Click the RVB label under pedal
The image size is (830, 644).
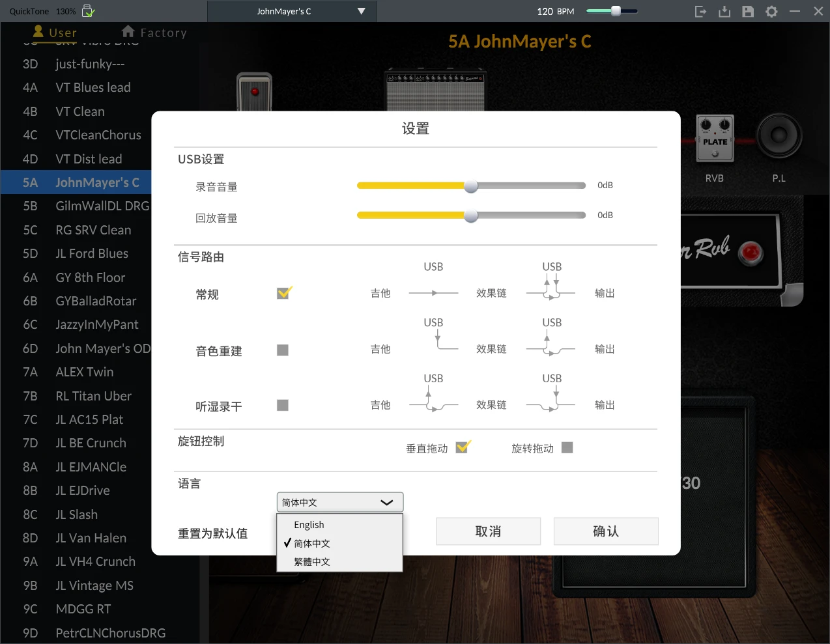(715, 178)
